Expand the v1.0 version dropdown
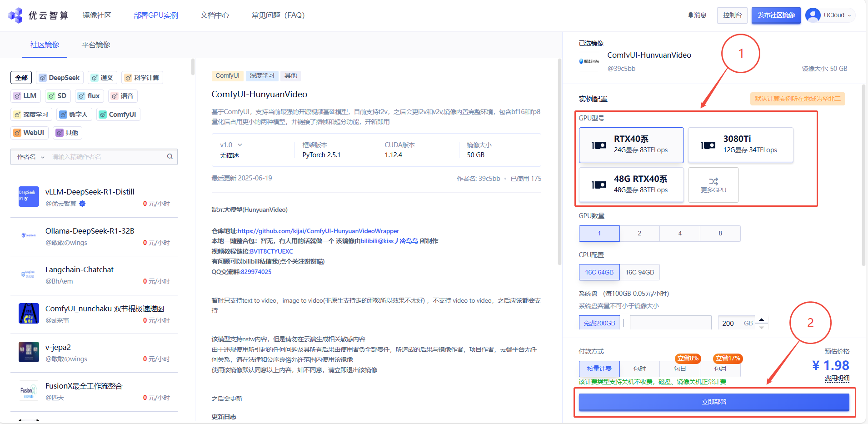The height and width of the screenshot is (424, 868). tap(231, 145)
